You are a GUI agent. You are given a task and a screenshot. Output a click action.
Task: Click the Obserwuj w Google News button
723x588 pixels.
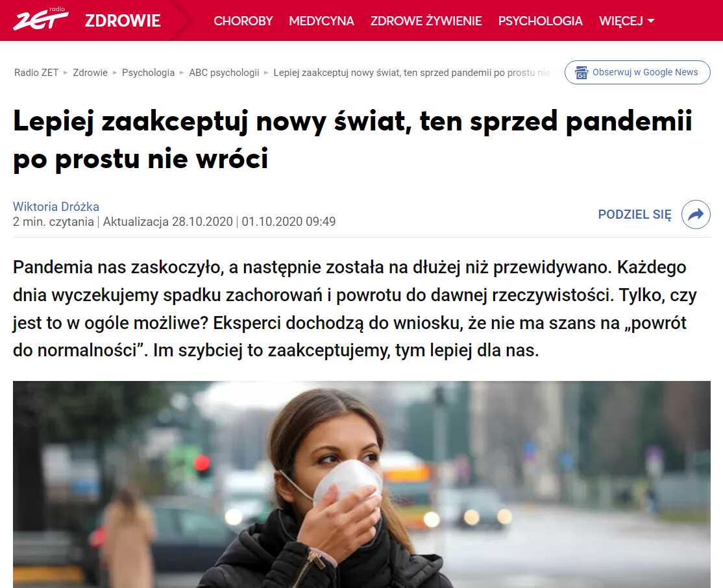[x=637, y=73]
